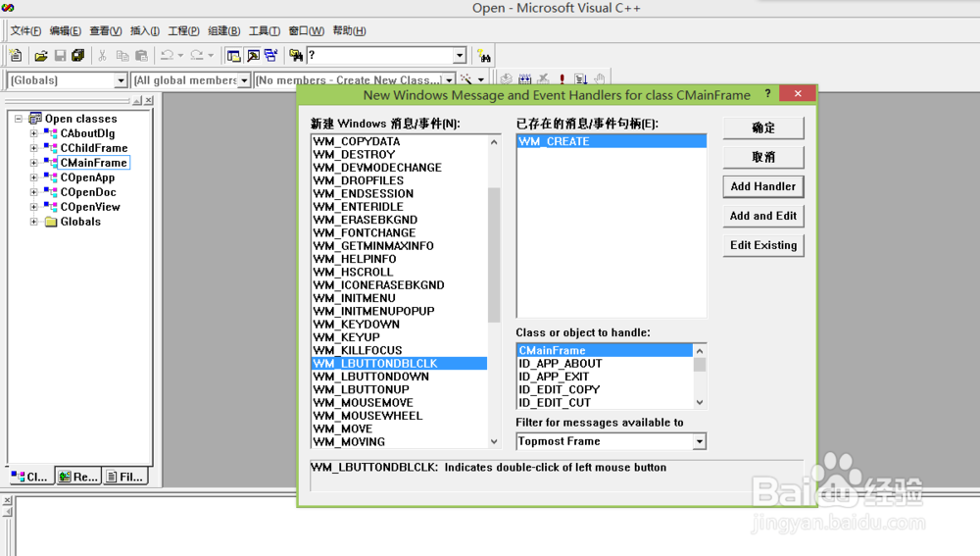The height and width of the screenshot is (556, 980).
Task: Click the WizardBar action wand icon
Action: [x=466, y=79]
